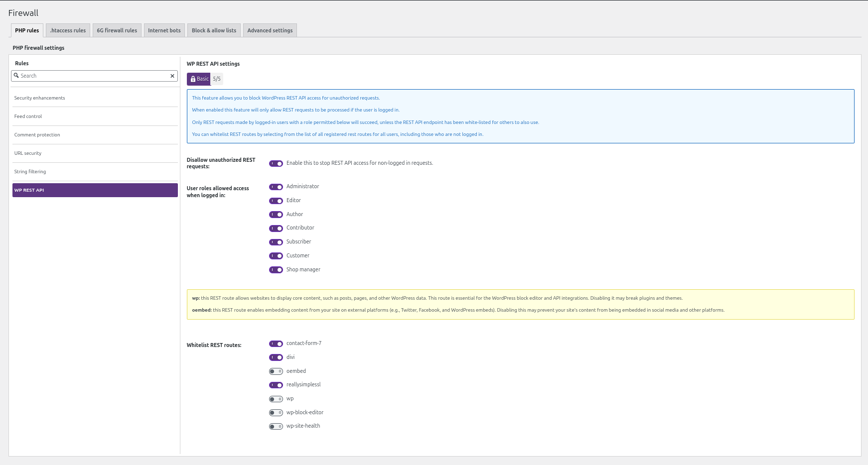868x465 pixels.
Task: Go to Internet bots tab
Action: 164,30
